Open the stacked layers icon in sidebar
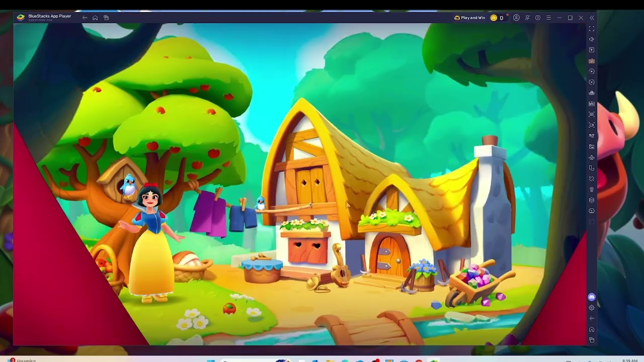This screenshot has height=362, width=644. (x=592, y=200)
